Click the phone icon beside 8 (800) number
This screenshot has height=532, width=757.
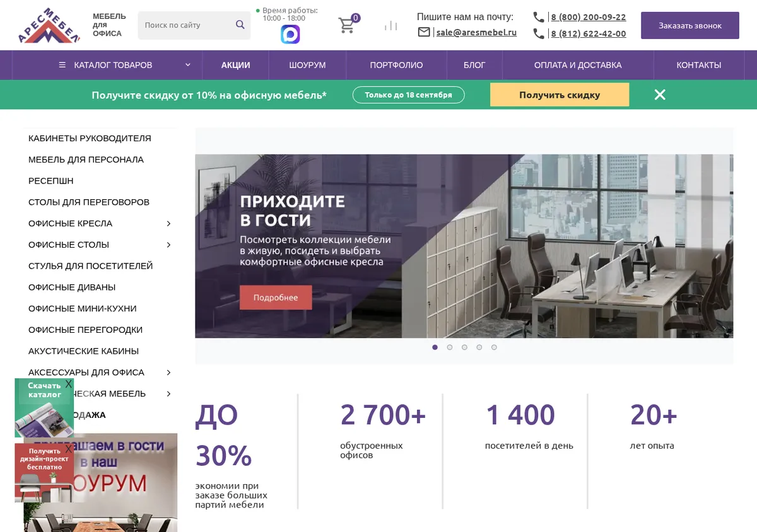(x=539, y=17)
